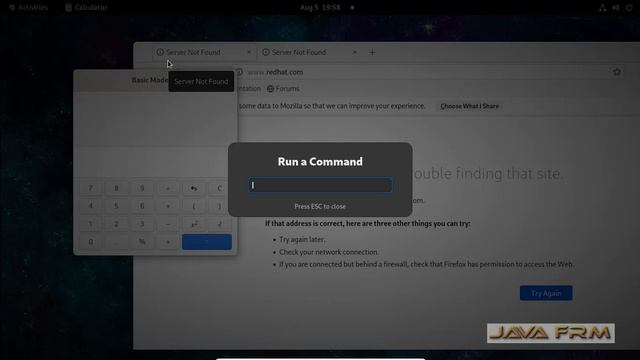The width and height of the screenshot is (640, 360).
Task: Click the divide key in Calculator
Action: point(168,188)
